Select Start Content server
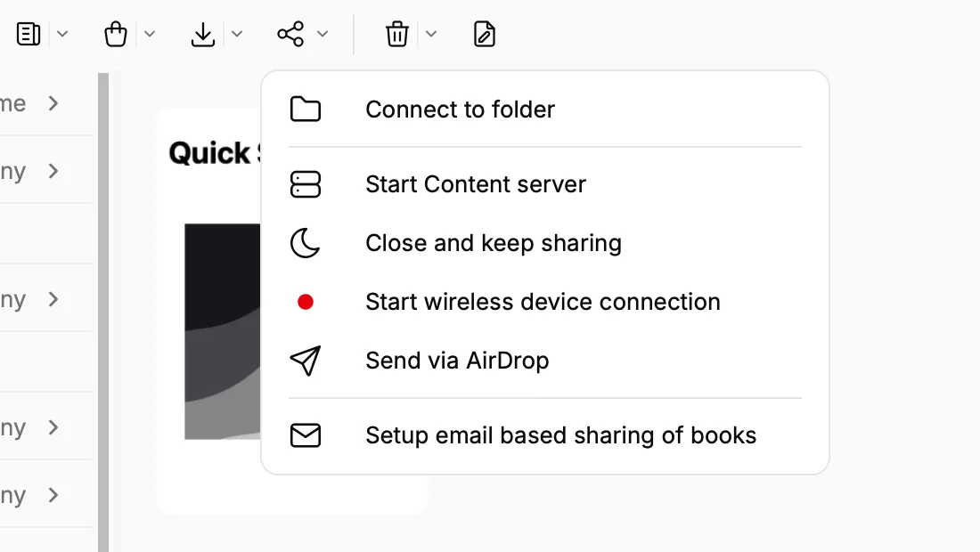Viewport: 980px width, 552px height. 545,184
